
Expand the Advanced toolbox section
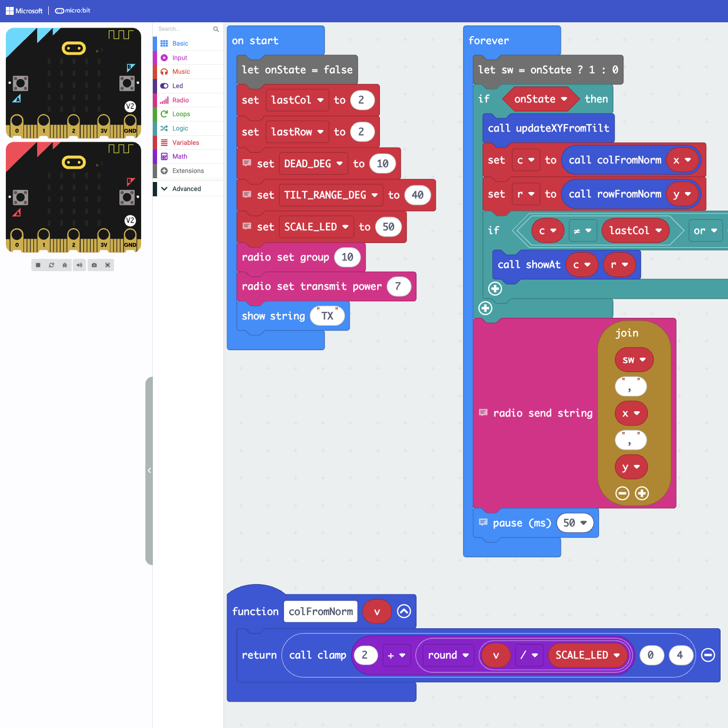pos(186,189)
